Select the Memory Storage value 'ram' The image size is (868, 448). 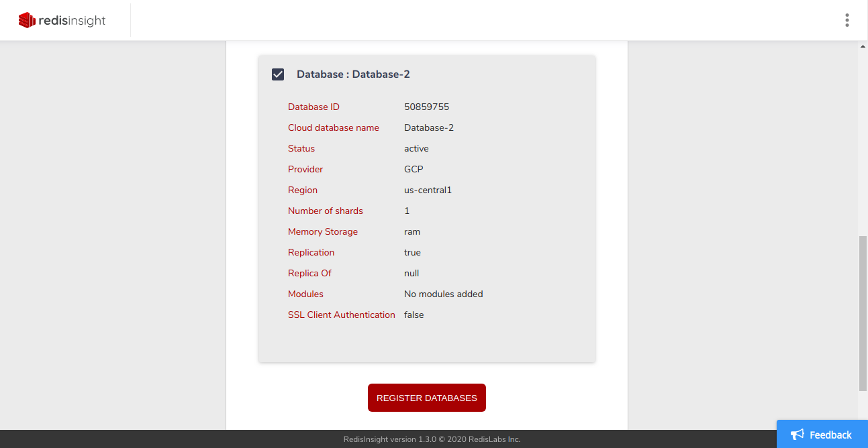pyautogui.click(x=412, y=231)
